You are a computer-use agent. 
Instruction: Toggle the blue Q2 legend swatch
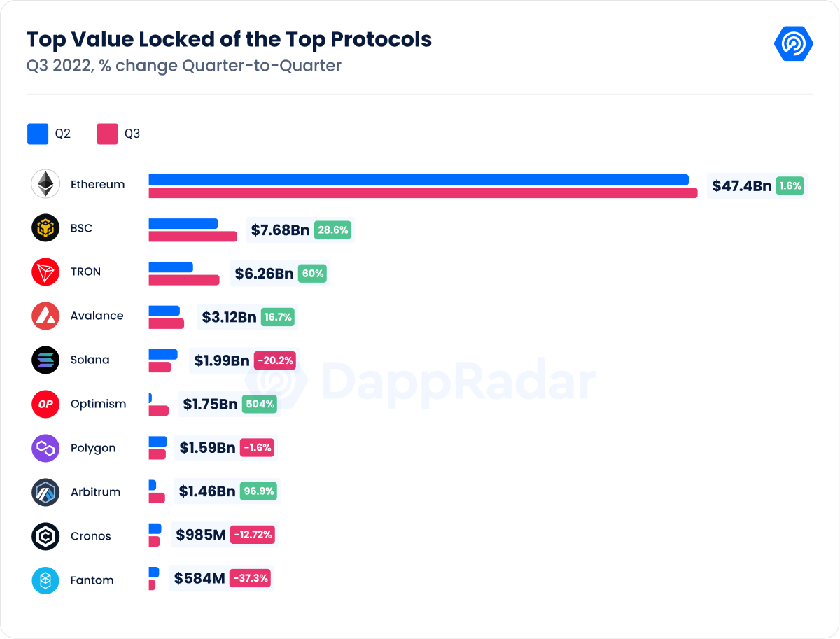[x=38, y=134]
